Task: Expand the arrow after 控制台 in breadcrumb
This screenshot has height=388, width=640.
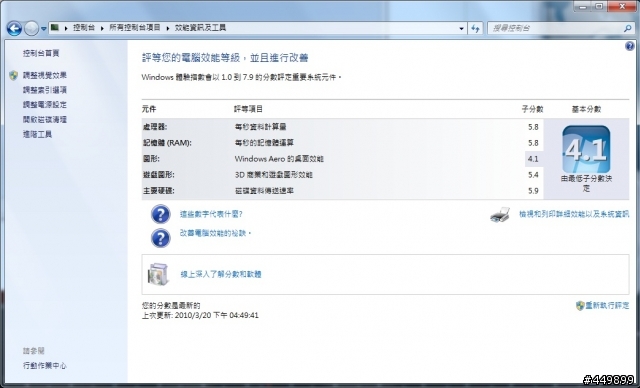Action: 102,28
